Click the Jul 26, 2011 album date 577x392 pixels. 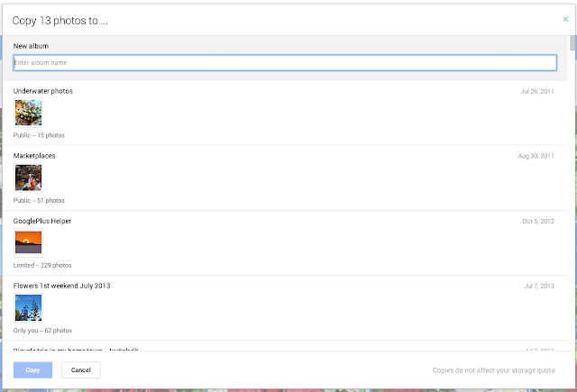point(537,91)
